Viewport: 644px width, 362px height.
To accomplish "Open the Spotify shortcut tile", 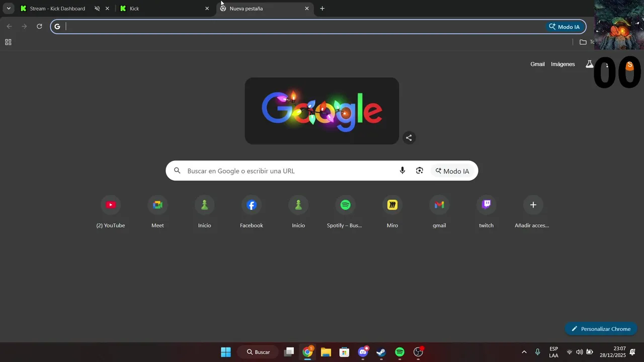I will [x=345, y=212].
